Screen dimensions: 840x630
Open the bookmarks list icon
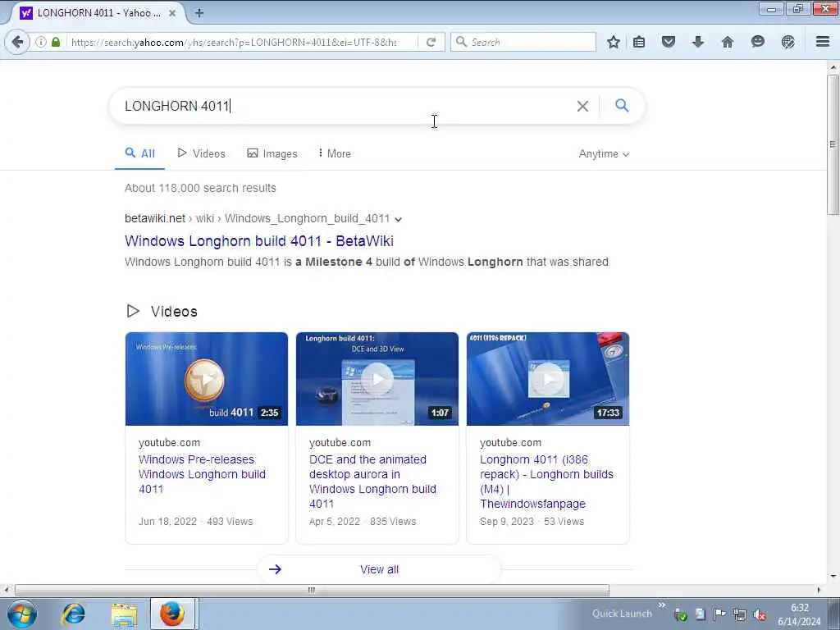coord(638,42)
